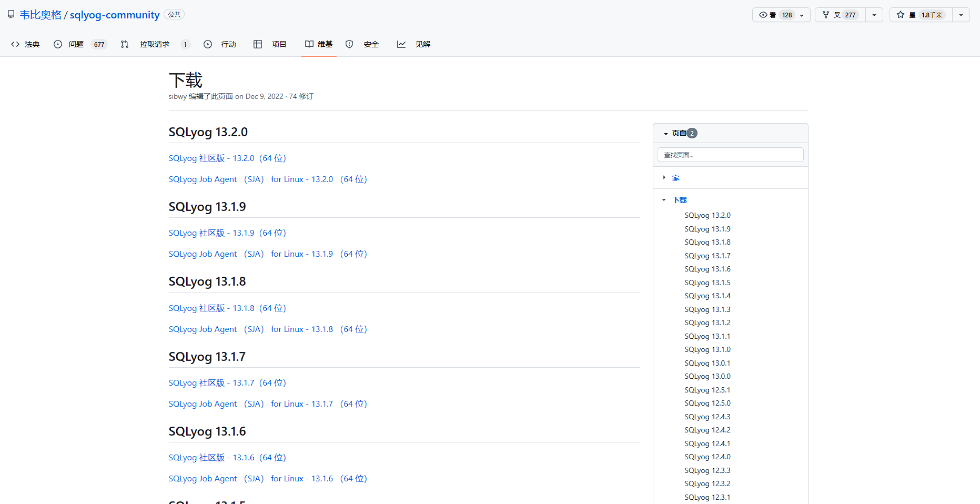Click the fork button 叉 277
The height and width of the screenshot is (504, 980).
click(840, 15)
